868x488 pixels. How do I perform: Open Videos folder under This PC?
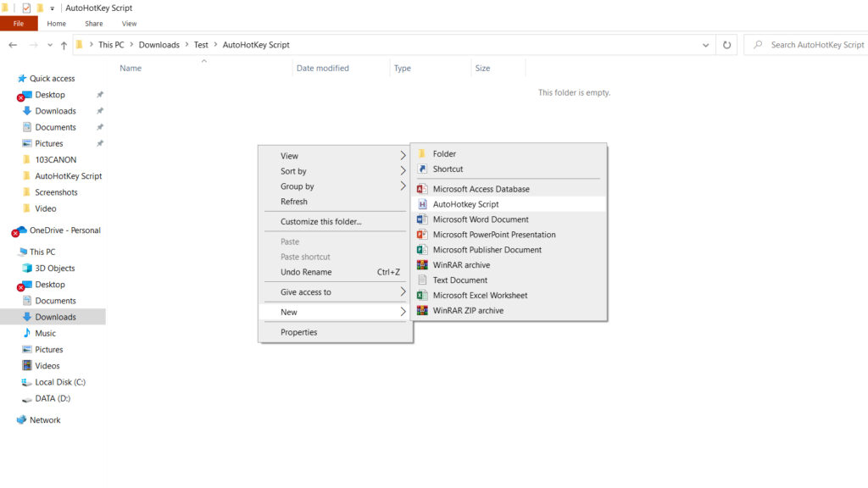47,366
